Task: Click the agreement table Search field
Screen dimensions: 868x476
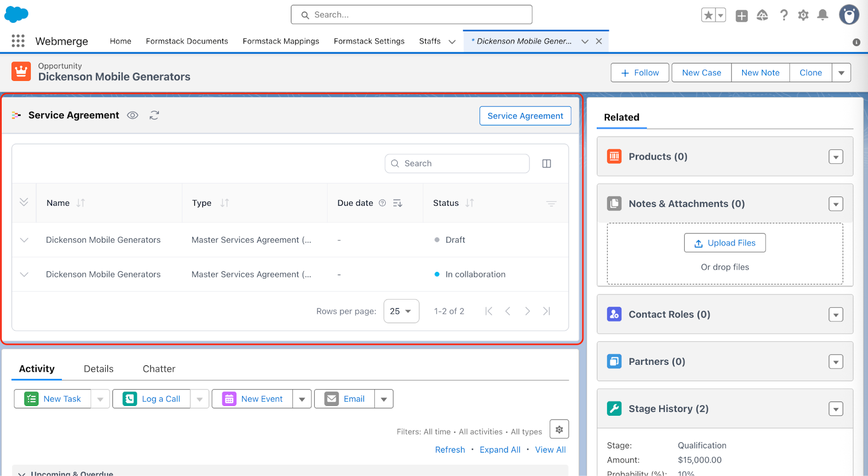Action: (x=457, y=163)
